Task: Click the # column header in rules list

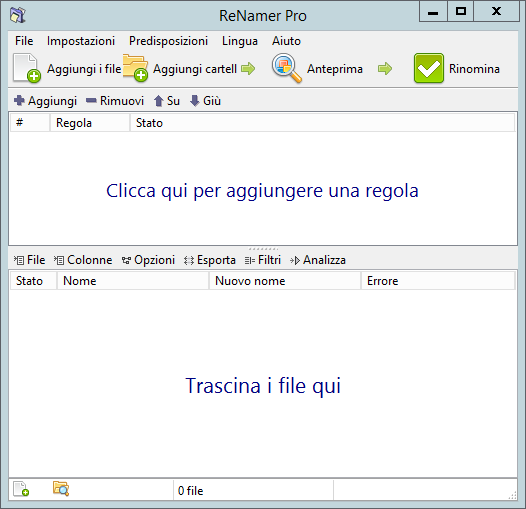Action: (x=30, y=123)
